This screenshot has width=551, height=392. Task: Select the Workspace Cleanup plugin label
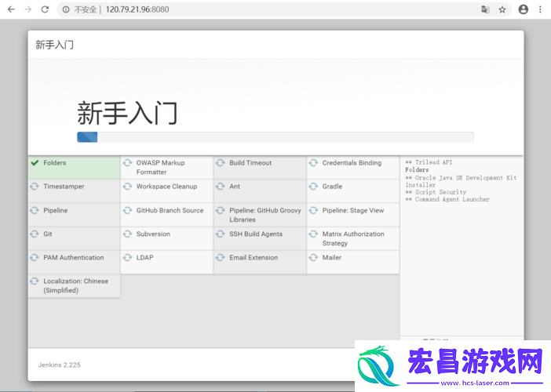click(x=166, y=187)
